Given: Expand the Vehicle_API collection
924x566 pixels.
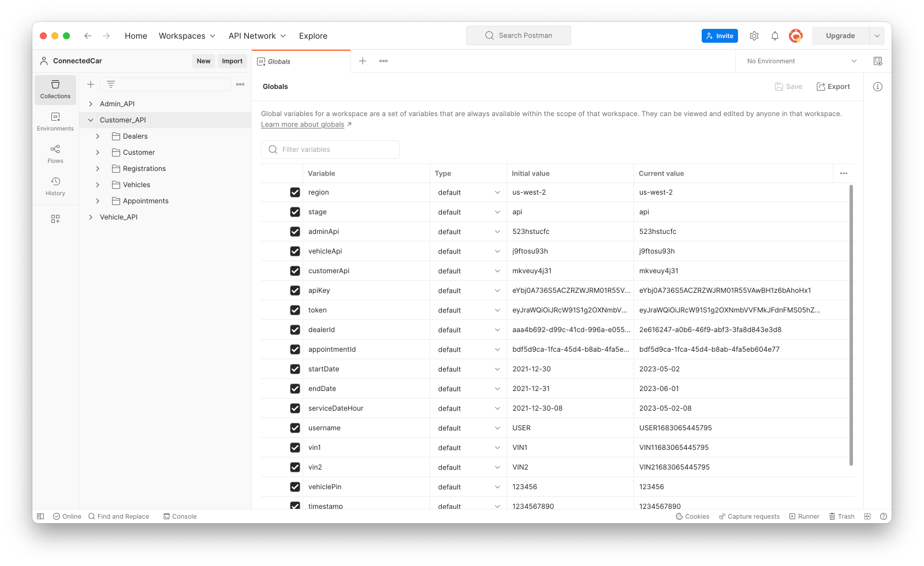Looking at the screenshot, I should (91, 217).
